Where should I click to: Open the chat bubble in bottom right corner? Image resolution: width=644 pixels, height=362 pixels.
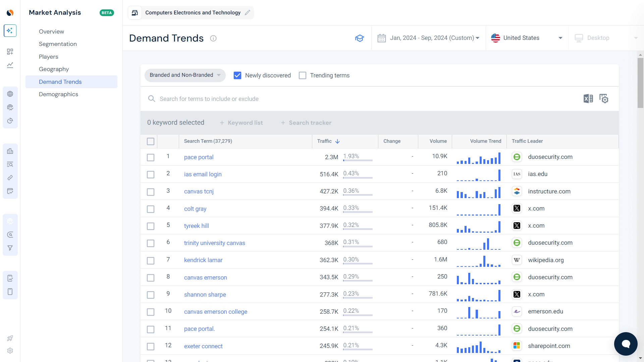tap(626, 344)
